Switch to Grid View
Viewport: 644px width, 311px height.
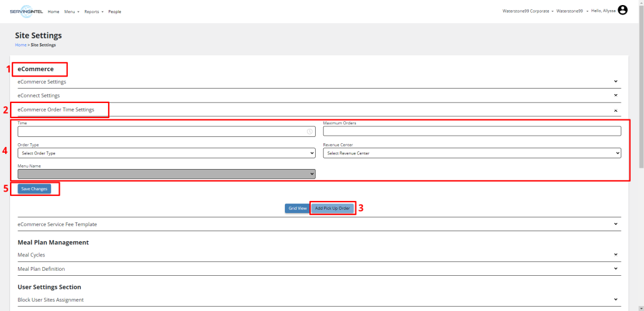(x=297, y=208)
